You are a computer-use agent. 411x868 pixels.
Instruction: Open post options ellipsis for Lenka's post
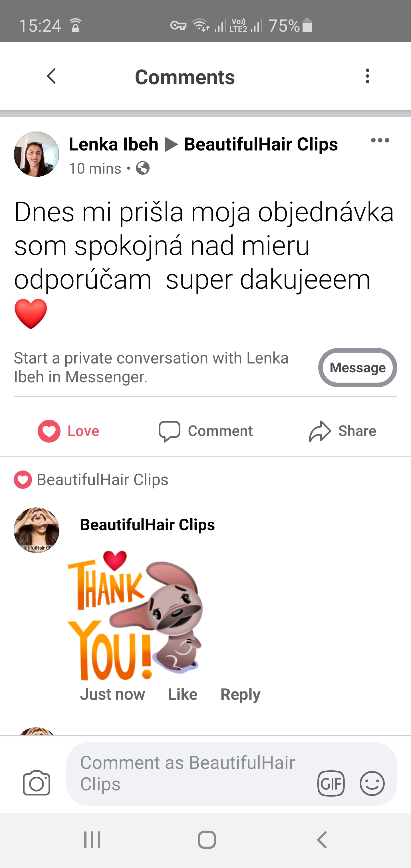coord(380,140)
